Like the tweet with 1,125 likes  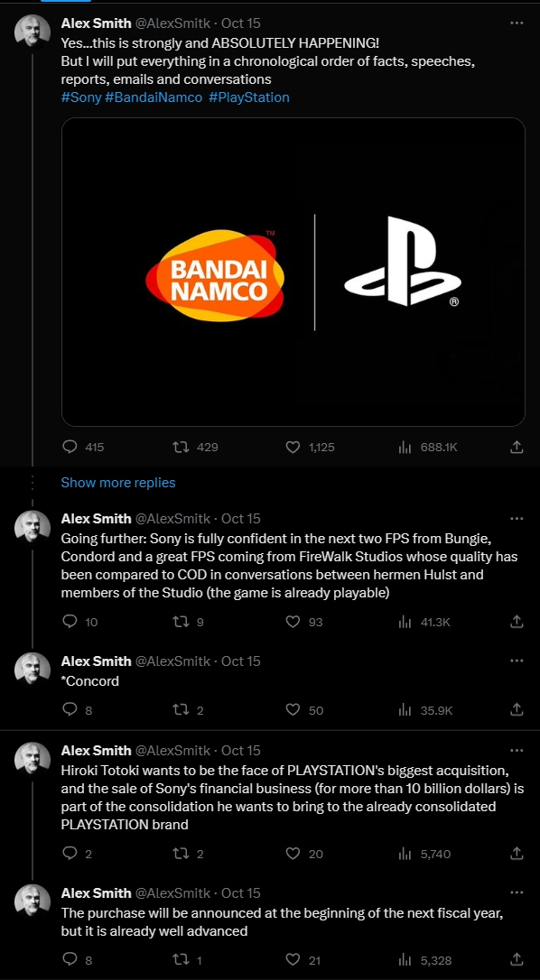click(x=293, y=447)
